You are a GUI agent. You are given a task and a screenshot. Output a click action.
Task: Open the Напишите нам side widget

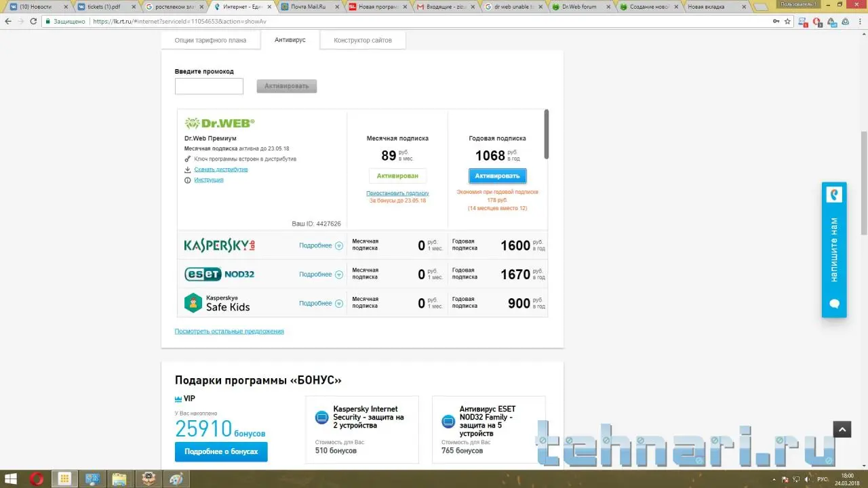point(835,249)
